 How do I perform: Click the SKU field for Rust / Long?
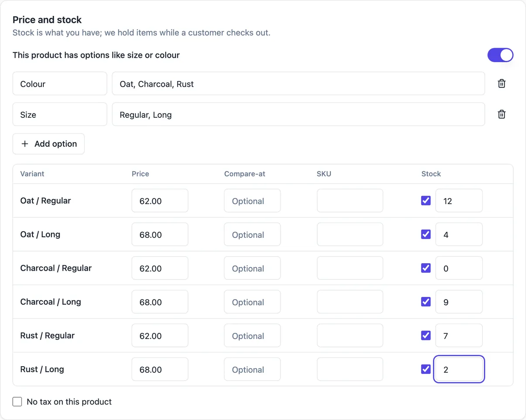point(350,369)
